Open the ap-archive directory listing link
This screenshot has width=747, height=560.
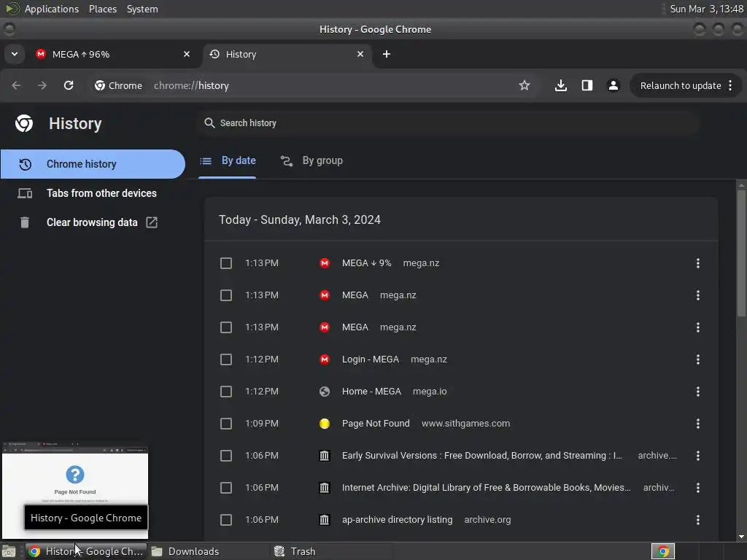click(397, 520)
